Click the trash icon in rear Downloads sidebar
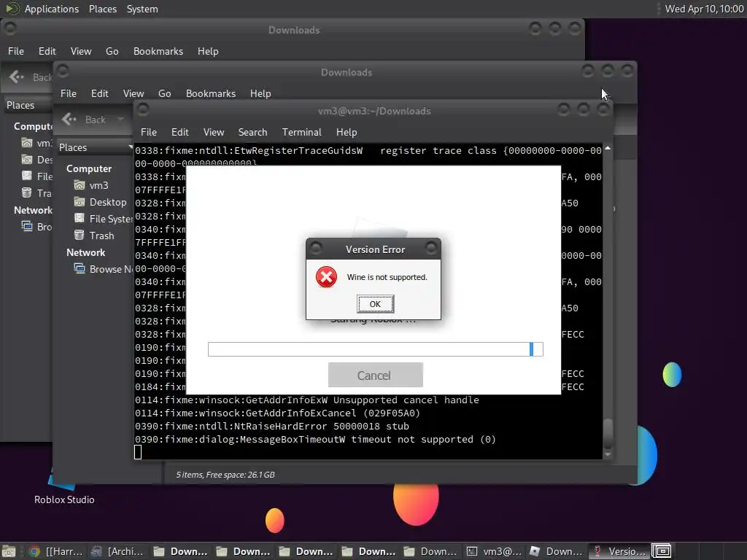The width and height of the screenshot is (747, 560). point(27,192)
